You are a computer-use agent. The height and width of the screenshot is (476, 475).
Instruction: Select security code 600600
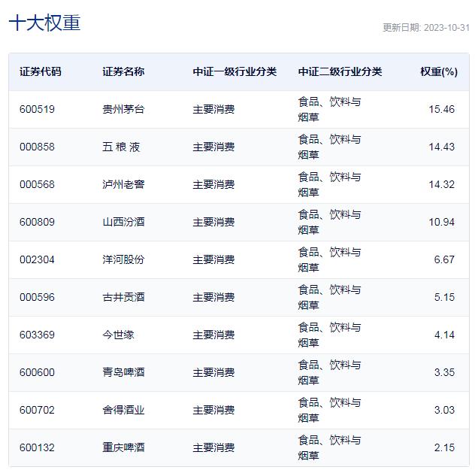[37, 372]
